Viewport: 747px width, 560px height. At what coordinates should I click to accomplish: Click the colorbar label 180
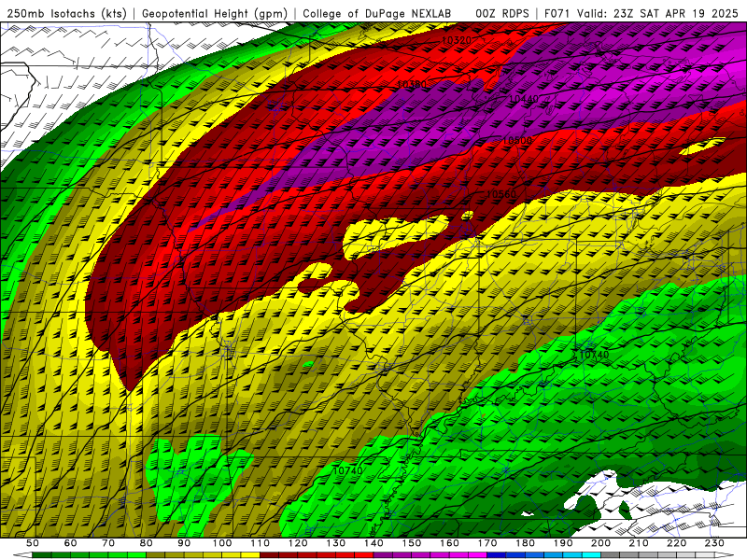pyautogui.click(x=525, y=543)
